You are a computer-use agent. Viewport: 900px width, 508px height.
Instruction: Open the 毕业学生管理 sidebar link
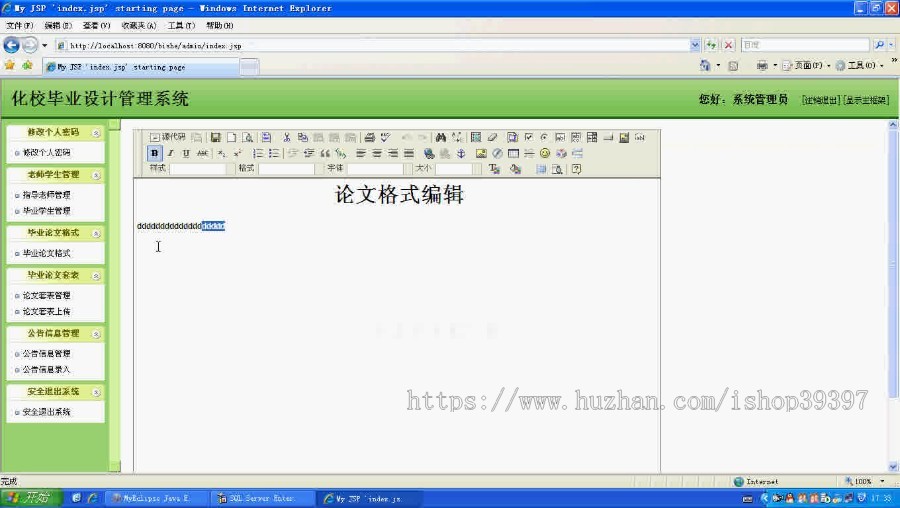[x=46, y=211]
